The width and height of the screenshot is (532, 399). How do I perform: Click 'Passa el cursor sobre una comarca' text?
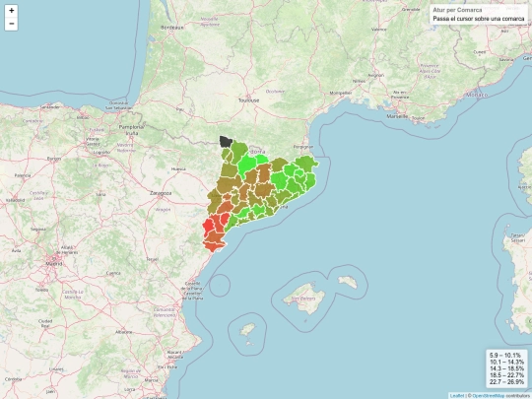click(x=479, y=19)
